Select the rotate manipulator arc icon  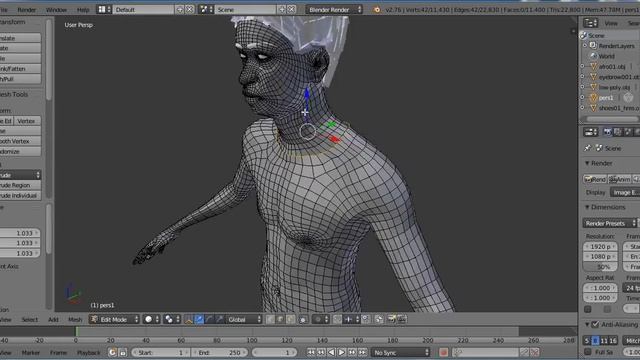(209, 319)
